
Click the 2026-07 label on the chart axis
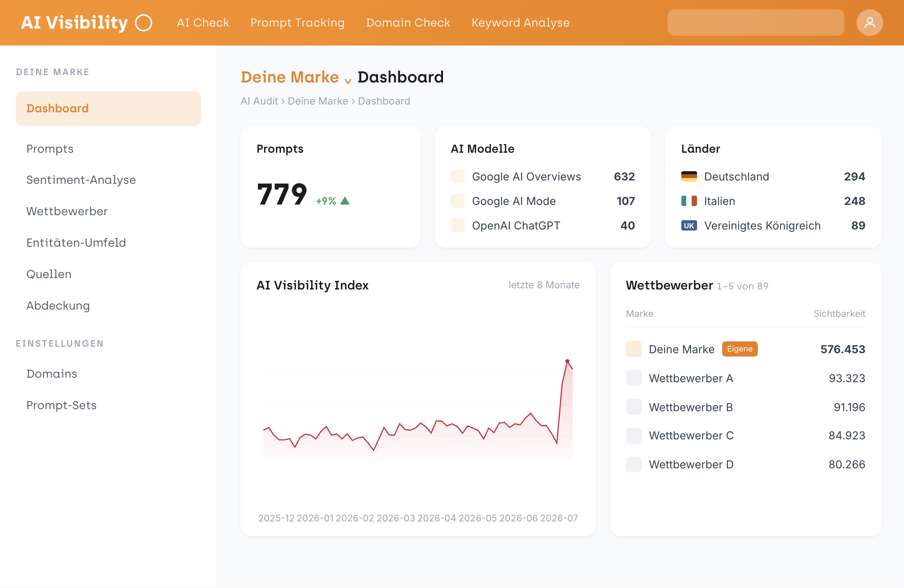559,518
